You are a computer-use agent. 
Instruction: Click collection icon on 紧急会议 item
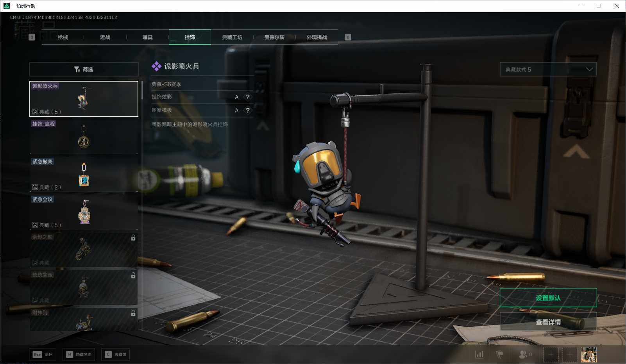pos(35,225)
